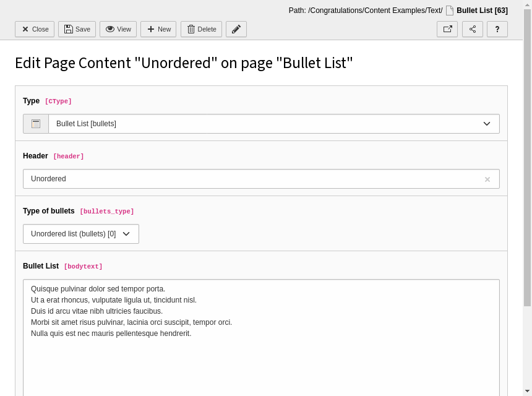The image size is (532, 396).
Task: Expand the Type CType dropdown
Action: pyautogui.click(x=273, y=124)
